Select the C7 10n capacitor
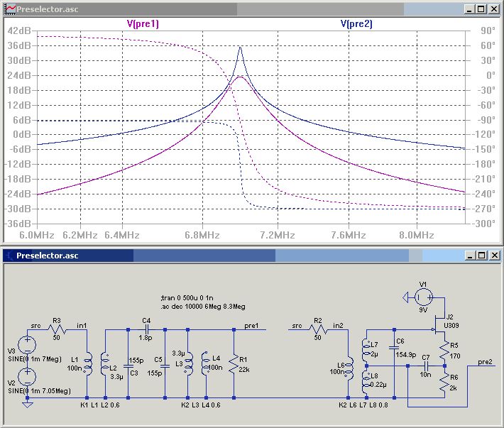Viewport: 504px width, 428px height. (426, 366)
